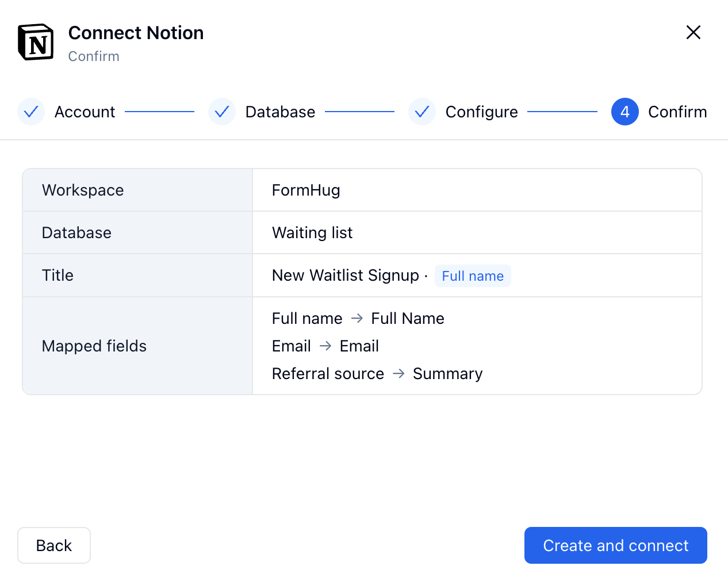Click the Connect Notion heading
This screenshot has height=581, width=728.
[x=136, y=33]
